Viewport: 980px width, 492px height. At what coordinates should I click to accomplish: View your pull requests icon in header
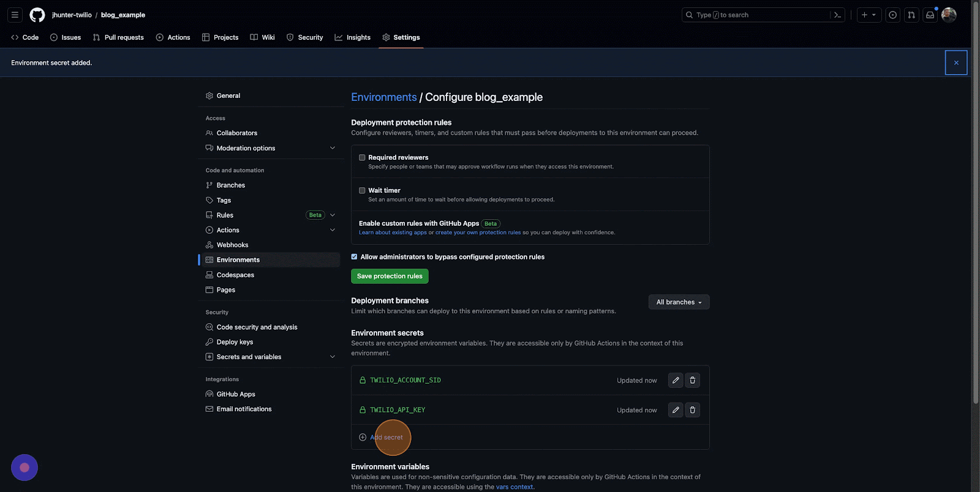tap(911, 15)
